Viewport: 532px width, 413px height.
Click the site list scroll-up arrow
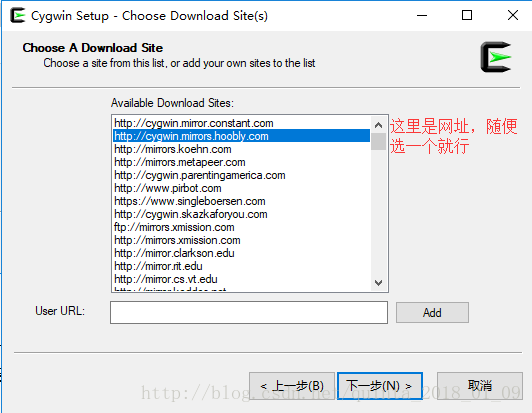tap(379, 125)
